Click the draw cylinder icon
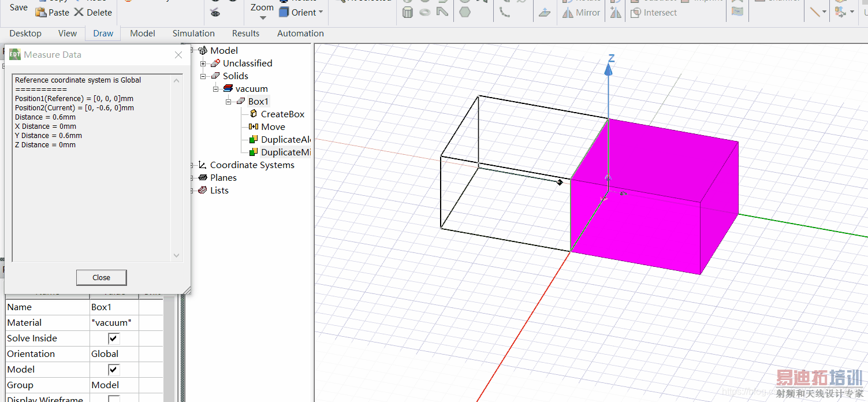The width and height of the screenshot is (868, 402). 408,12
